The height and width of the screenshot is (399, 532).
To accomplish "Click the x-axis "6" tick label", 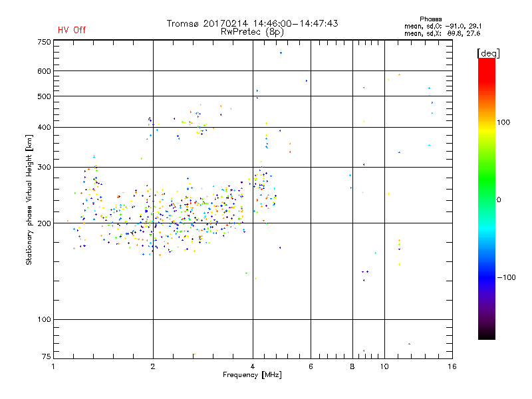I will pyautogui.click(x=311, y=366).
